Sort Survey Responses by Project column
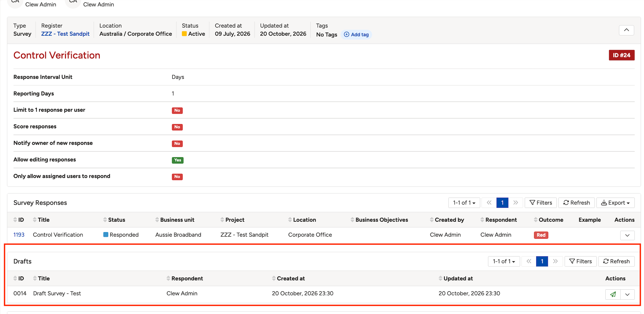This screenshot has width=644, height=314. point(232,220)
